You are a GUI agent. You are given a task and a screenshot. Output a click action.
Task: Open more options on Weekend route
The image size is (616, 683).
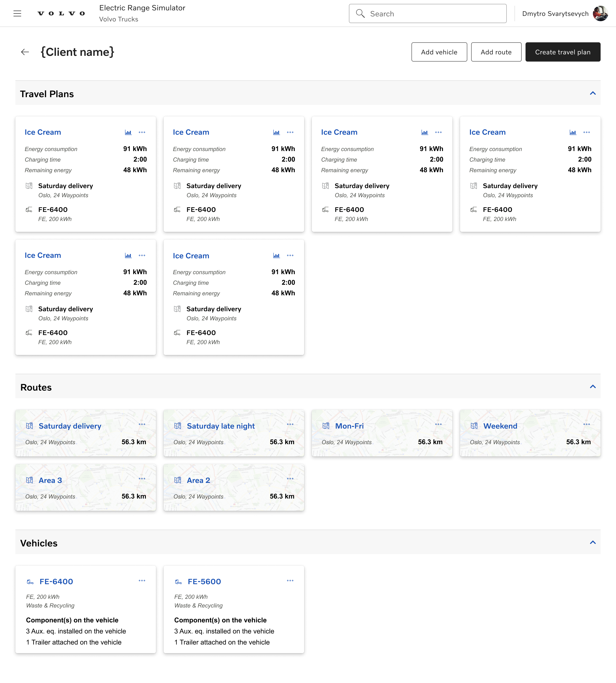coord(587,424)
